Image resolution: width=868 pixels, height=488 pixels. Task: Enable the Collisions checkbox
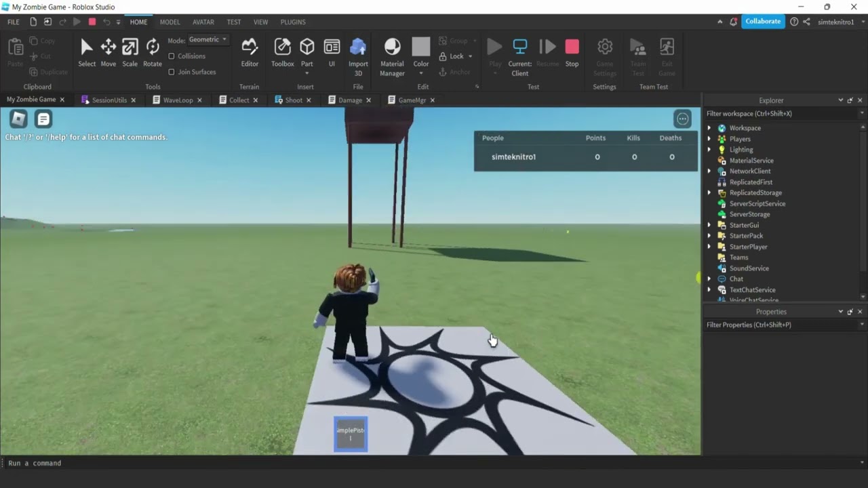(x=171, y=56)
